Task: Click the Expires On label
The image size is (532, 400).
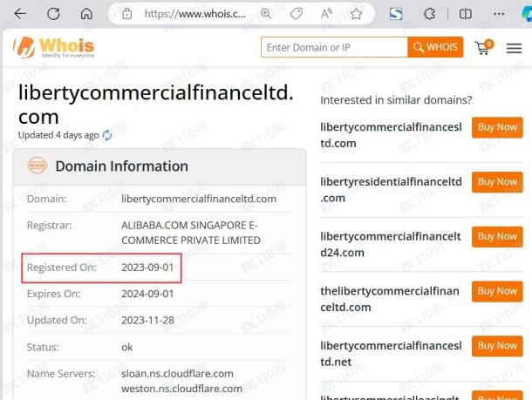Action: 54,294
